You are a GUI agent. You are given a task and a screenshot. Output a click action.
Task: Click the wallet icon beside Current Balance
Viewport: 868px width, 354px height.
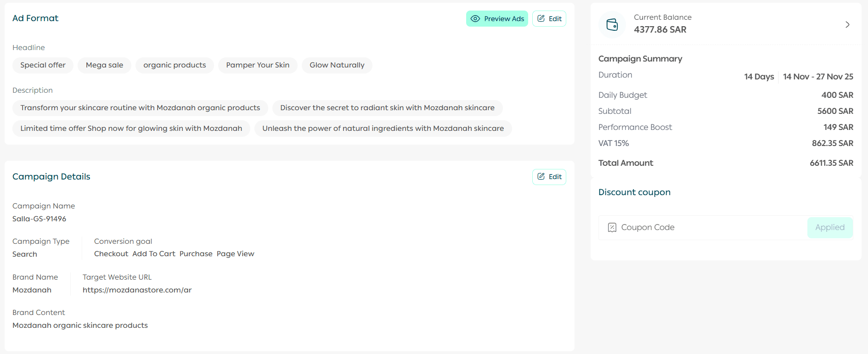pyautogui.click(x=612, y=24)
